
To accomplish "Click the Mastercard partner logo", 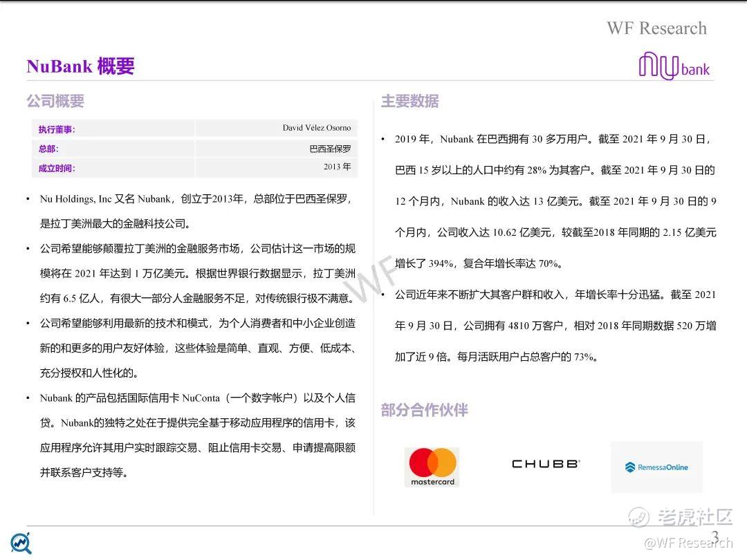I will (432, 467).
